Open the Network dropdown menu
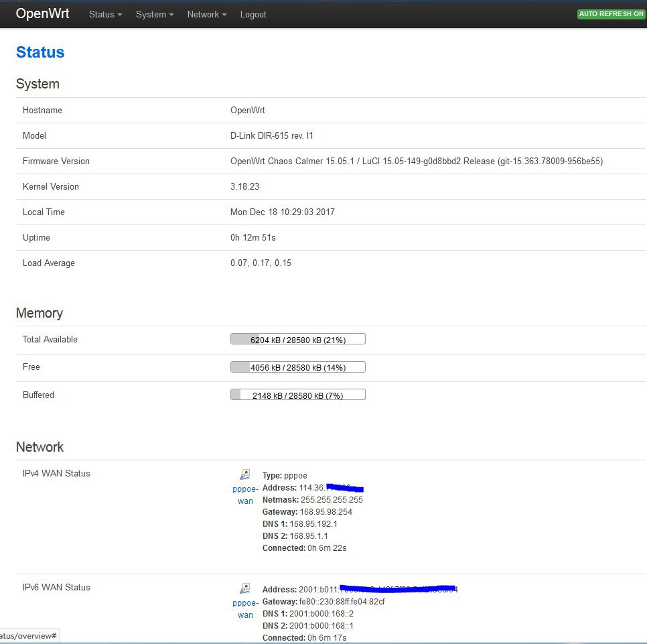 point(206,14)
